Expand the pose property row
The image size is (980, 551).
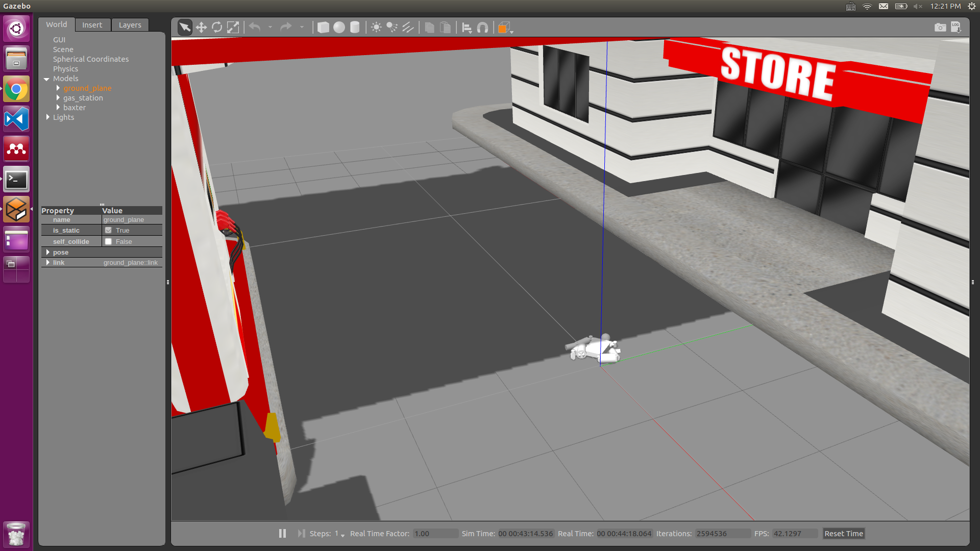[x=48, y=253]
